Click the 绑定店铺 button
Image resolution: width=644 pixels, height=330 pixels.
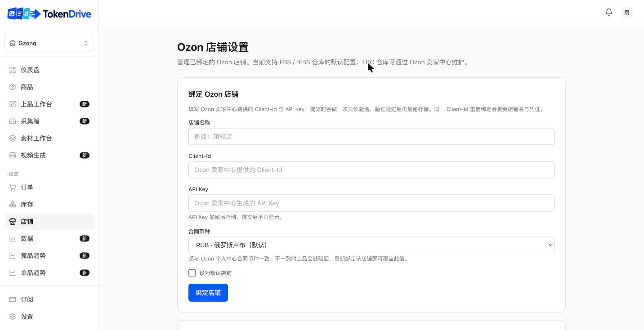(x=208, y=293)
